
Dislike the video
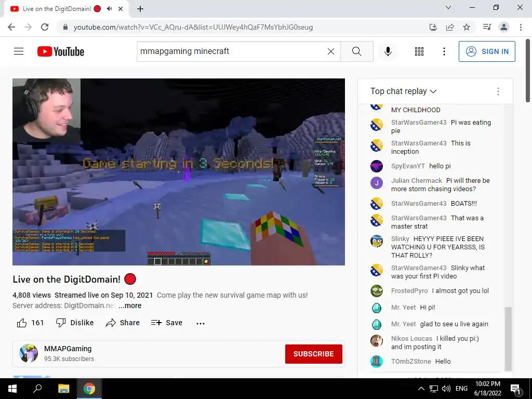pyautogui.click(x=75, y=323)
